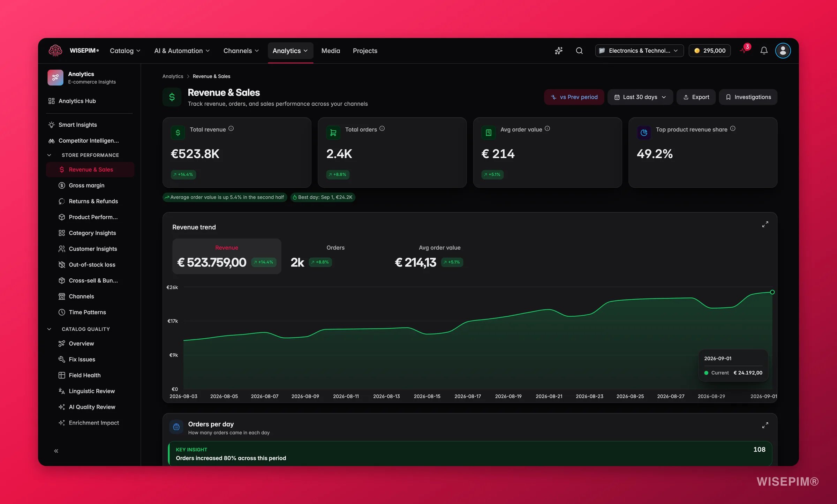Viewport: 837px width, 504px height.
Task: Open the Catalog dropdown menu
Action: [x=125, y=51]
